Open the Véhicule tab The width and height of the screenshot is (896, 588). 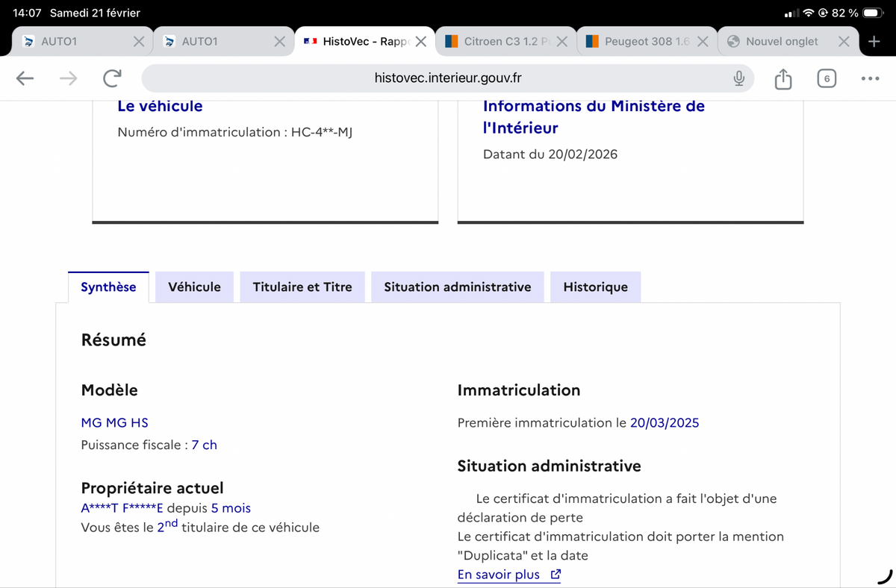[194, 287]
